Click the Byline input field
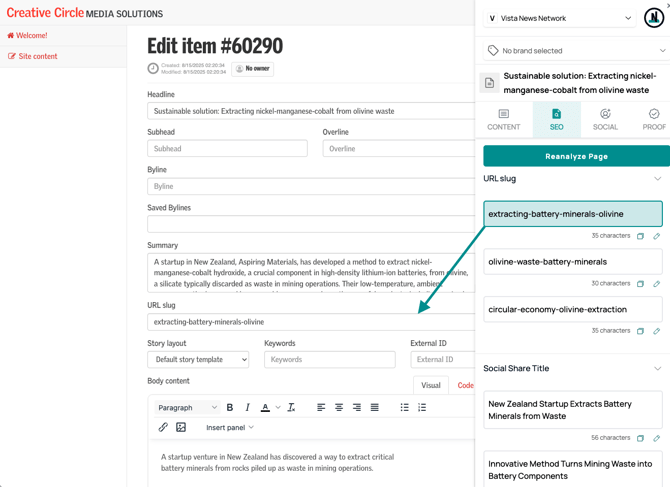The image size is (670, 487). pyautogui.click(x=311, y=186)
